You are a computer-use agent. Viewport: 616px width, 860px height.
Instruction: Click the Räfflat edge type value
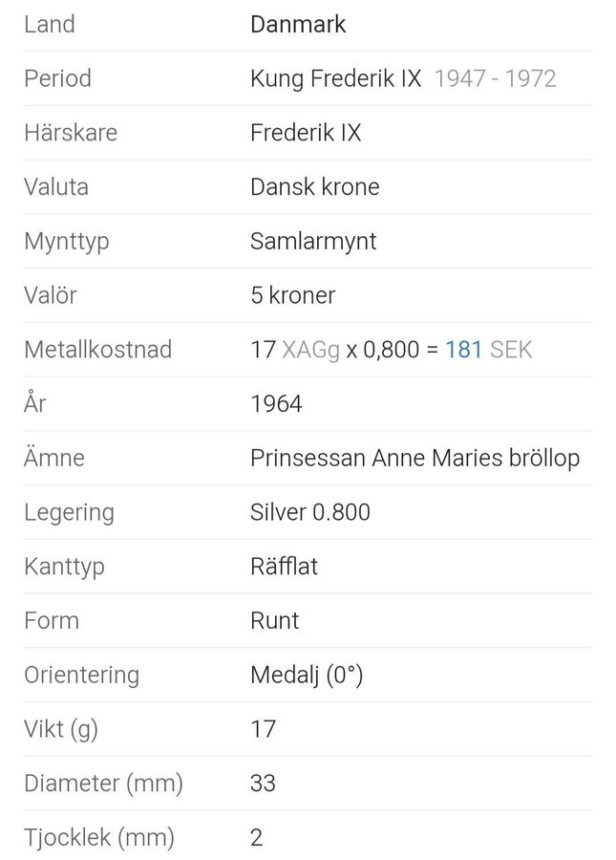click(x=284, y=567)
